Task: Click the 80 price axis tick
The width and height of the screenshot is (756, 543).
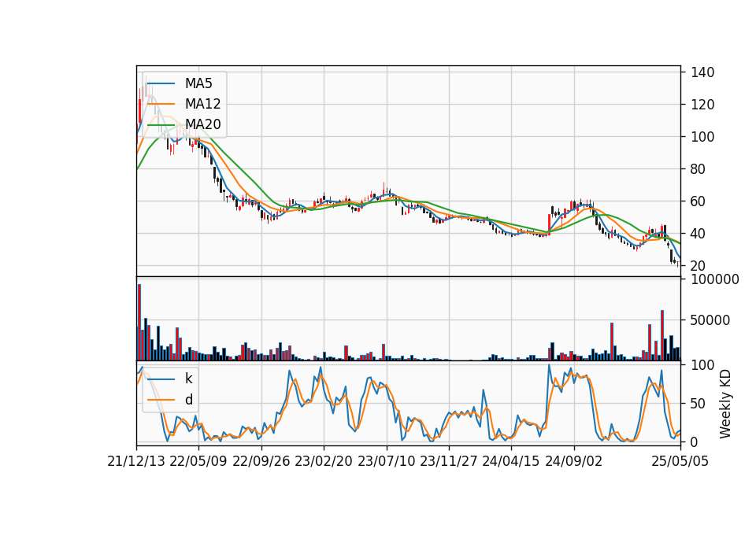Action: point(699,169)
